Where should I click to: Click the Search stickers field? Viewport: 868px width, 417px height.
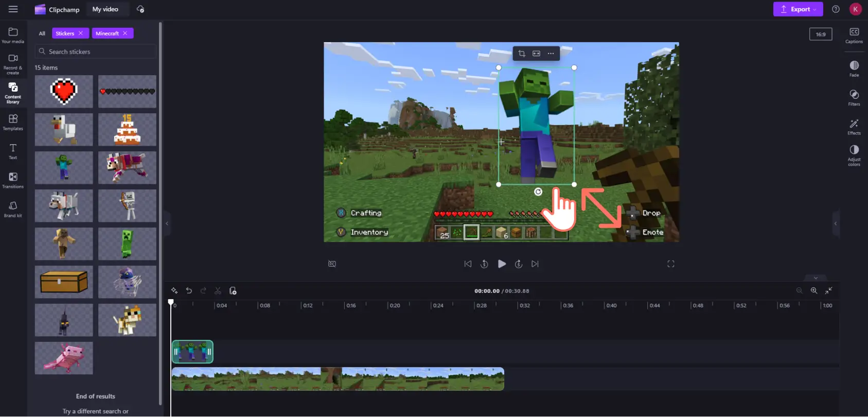click(96, 51)
